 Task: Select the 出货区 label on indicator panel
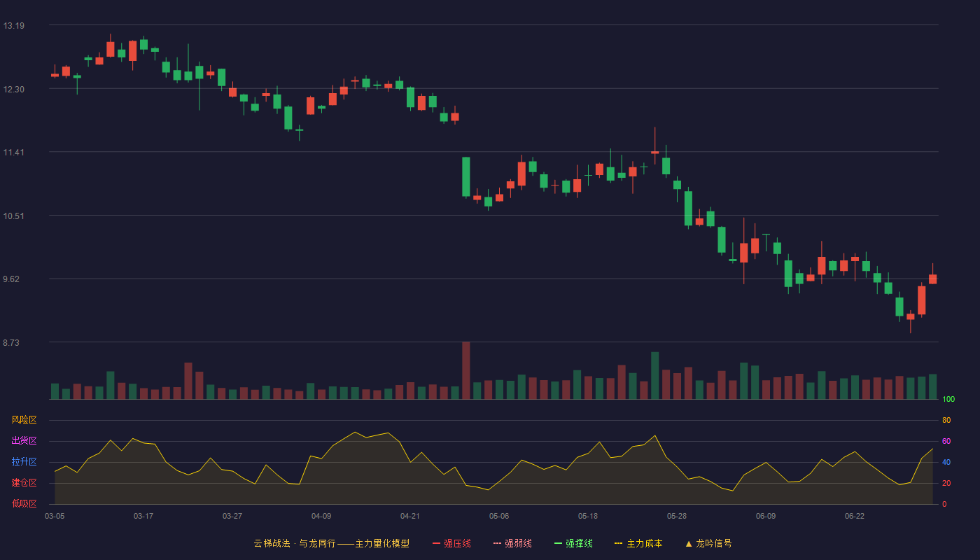coord(24,441)
